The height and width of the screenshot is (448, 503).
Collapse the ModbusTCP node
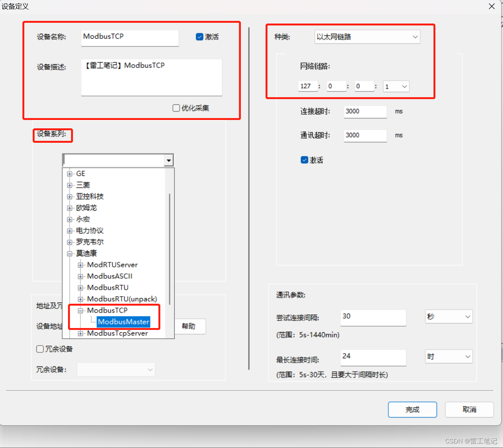click(81, 310)
